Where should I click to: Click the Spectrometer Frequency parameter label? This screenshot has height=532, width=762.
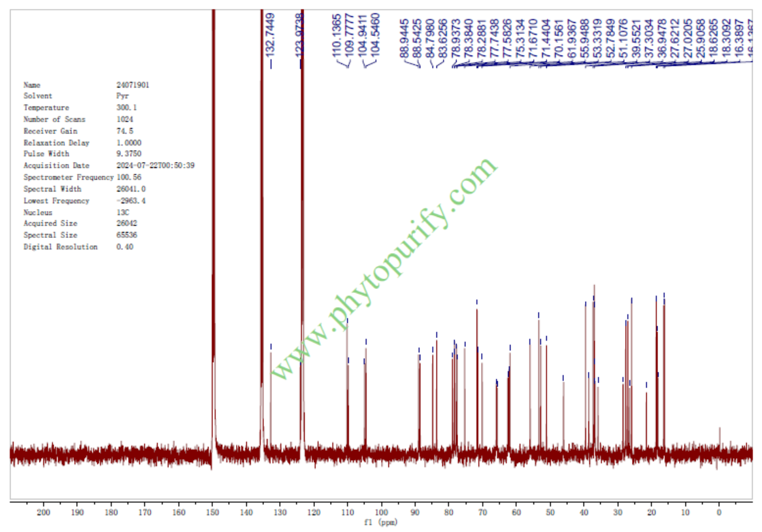(68, 178)
